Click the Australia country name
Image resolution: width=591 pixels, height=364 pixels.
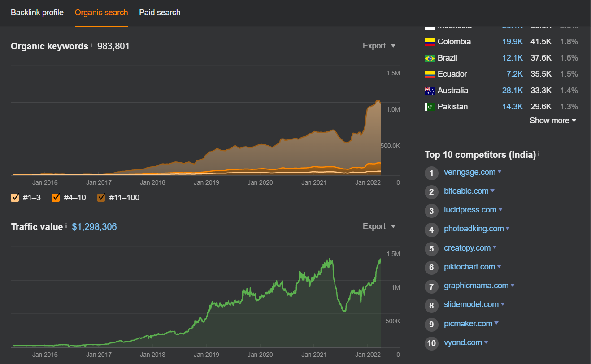[x=453, y=91]
